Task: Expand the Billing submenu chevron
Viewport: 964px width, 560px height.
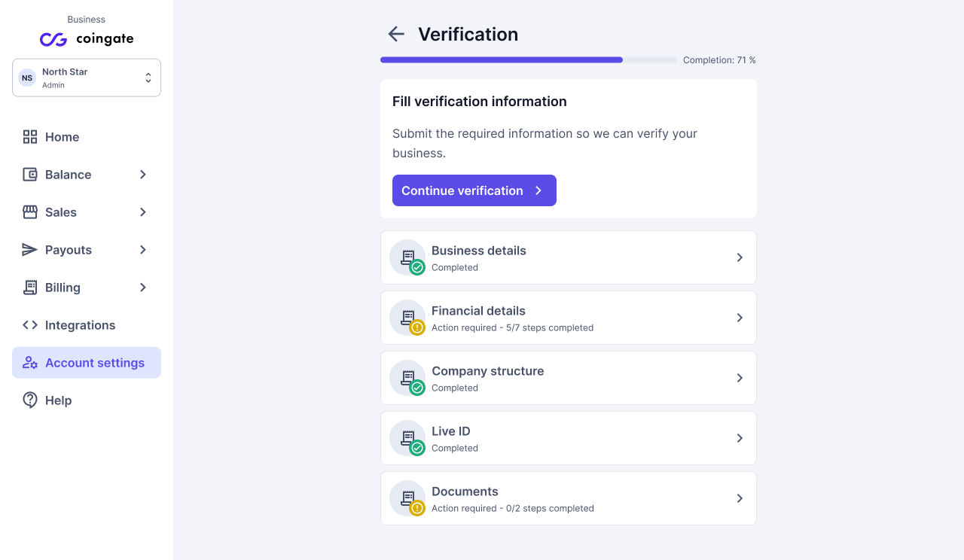Action: click(x=143, y=288)
